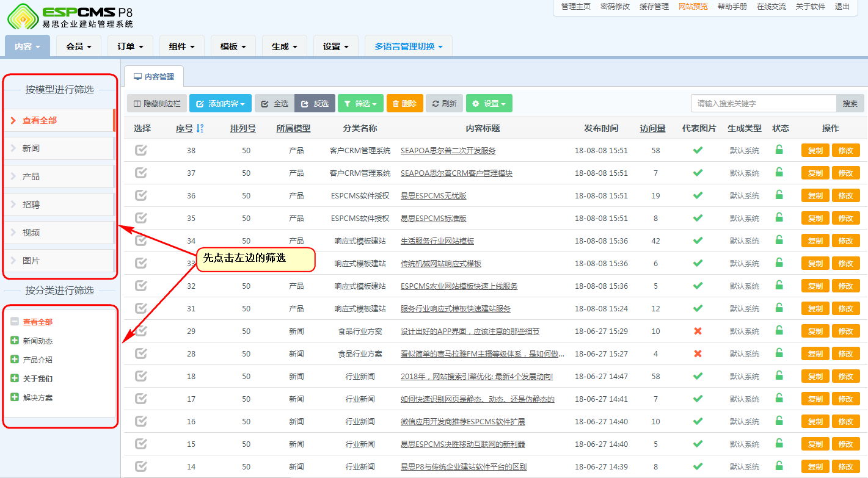Tick the checkbox for row number 36

coord(141,195)
